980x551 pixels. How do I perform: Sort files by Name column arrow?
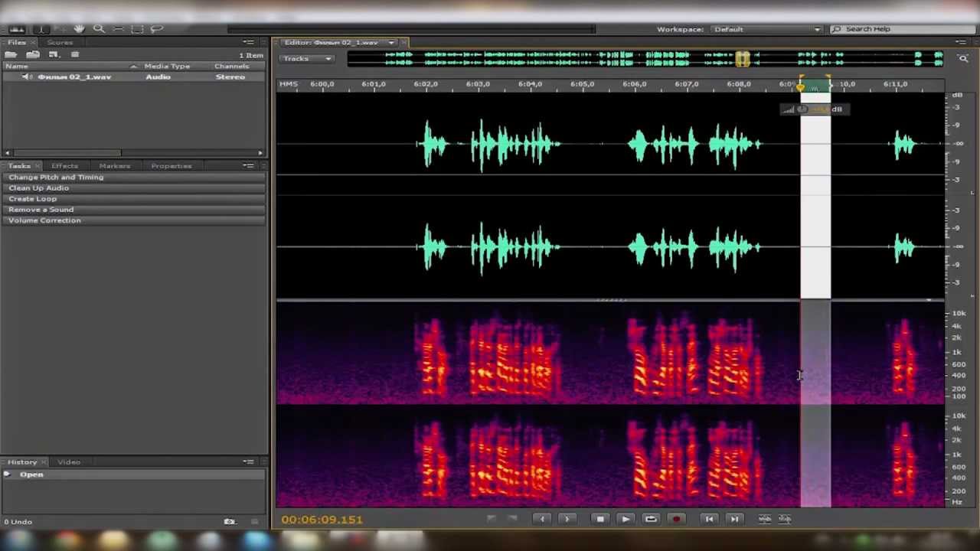pos(134,67)
